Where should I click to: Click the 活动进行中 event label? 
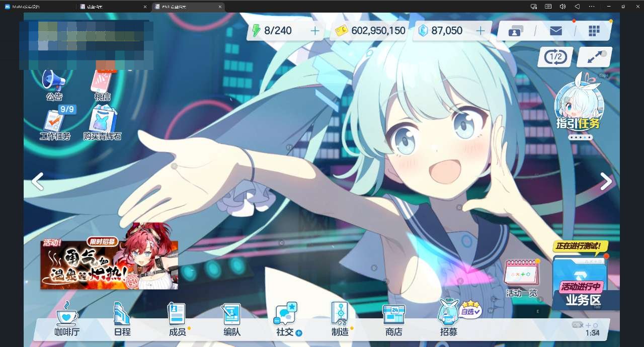581,287
